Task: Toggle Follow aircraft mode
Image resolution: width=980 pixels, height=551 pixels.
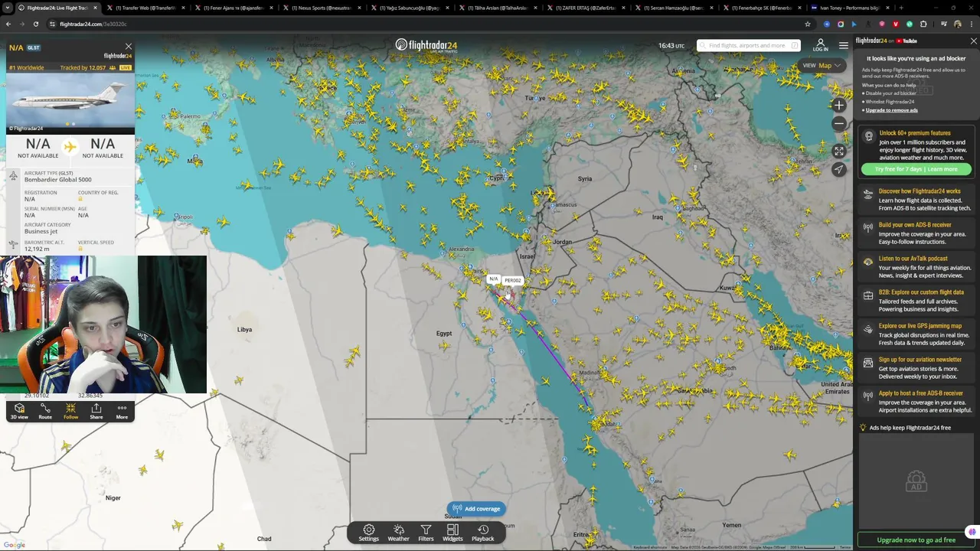Action: click(x=70, y=412)
